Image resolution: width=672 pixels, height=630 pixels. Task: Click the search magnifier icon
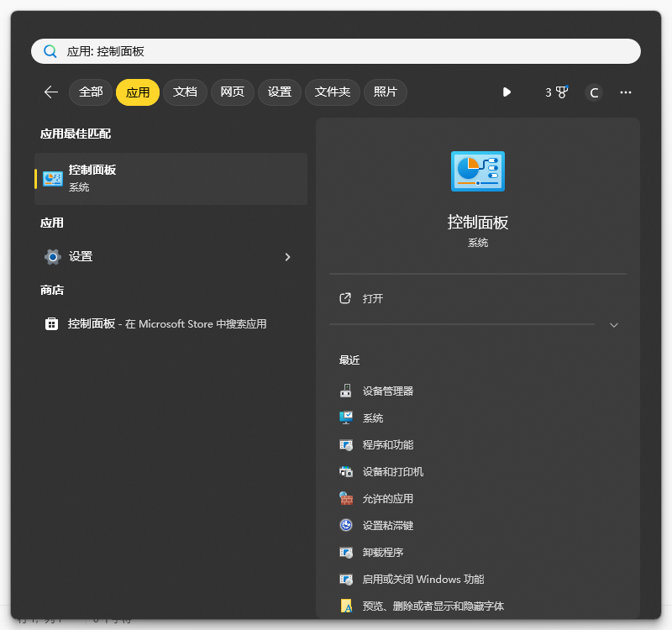coord(50,51)
